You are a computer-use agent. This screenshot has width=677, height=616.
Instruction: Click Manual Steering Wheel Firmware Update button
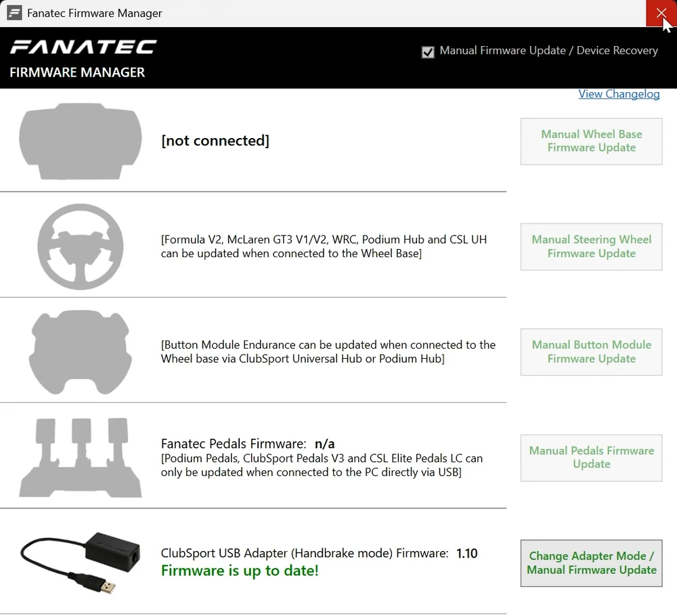coord(591,246)
